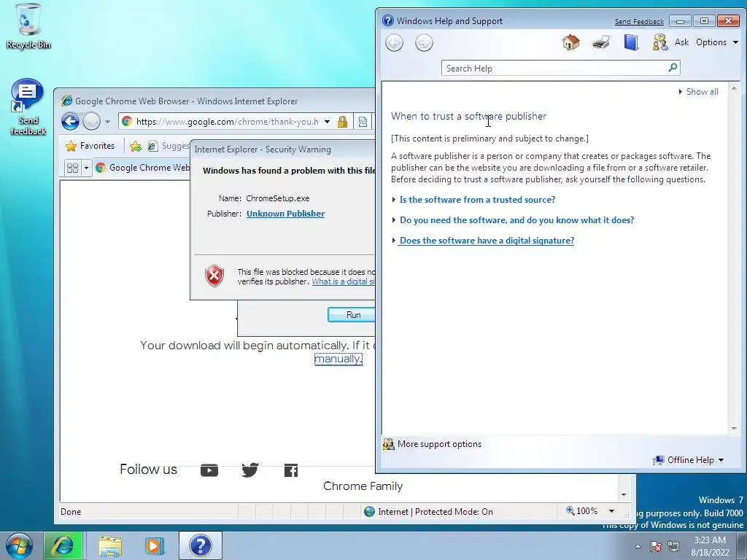The width and height of the screenshot is (747, 560).
Task: Open the Options dropdown in Help window
Action: pyautogui.click(x=717, y=42)
